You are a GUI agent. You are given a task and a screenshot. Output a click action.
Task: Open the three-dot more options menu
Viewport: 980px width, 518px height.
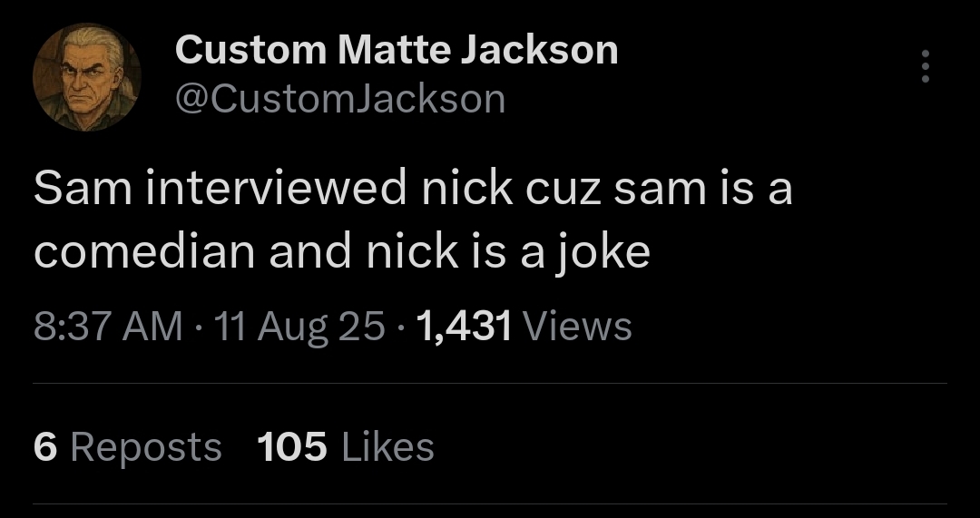pyautogui.click(x=925, y=67)
